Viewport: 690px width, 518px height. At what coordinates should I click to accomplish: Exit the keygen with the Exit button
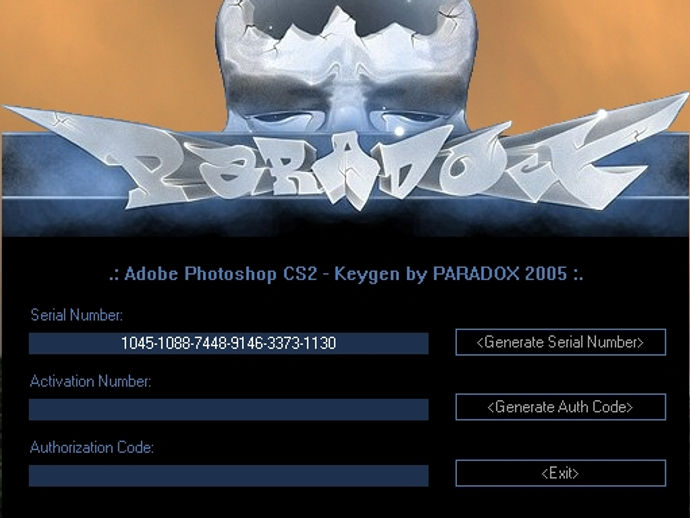[x=560, y=473]
